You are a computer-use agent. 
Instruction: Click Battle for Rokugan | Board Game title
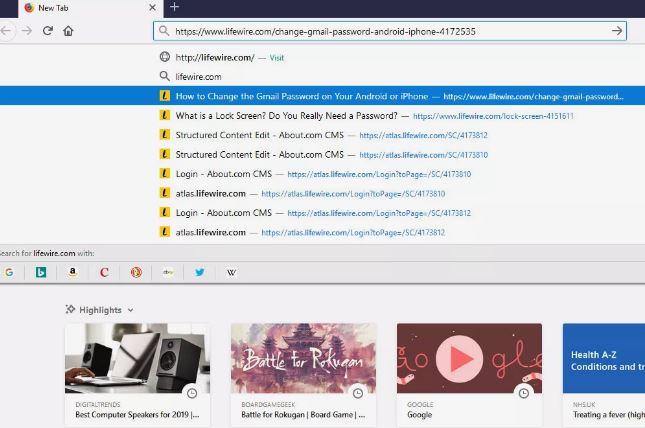tap(303, 415)
